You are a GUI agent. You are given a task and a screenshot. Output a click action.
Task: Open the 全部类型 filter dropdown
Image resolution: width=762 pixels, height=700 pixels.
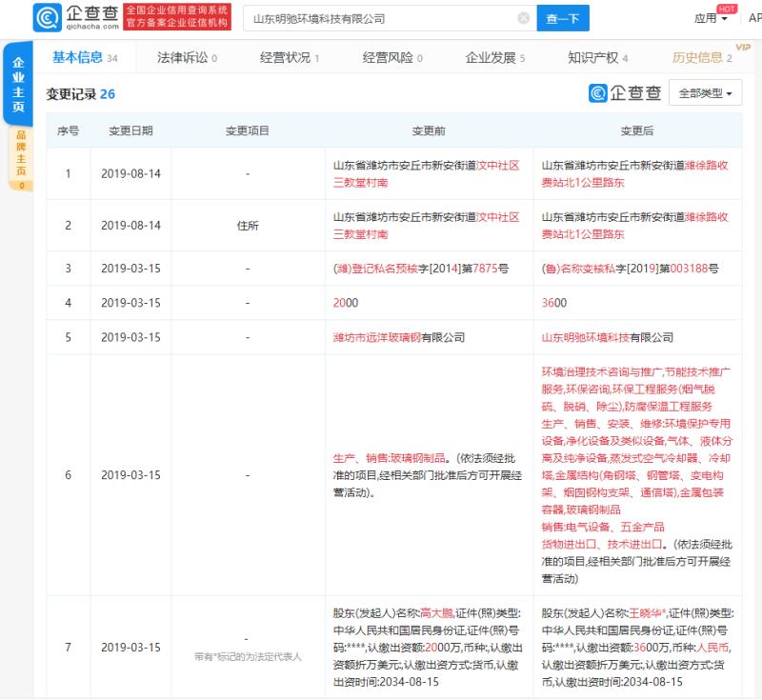click(705, 92)
